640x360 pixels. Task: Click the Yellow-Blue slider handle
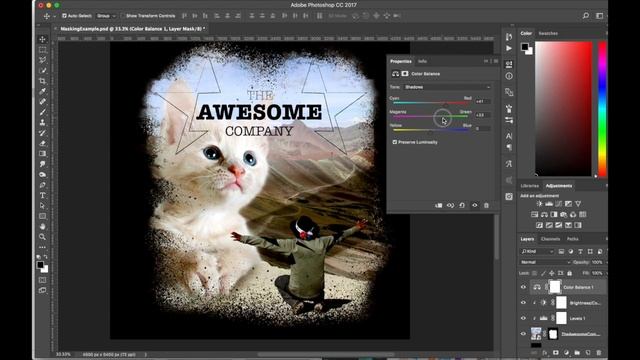[x=430, y=132]
